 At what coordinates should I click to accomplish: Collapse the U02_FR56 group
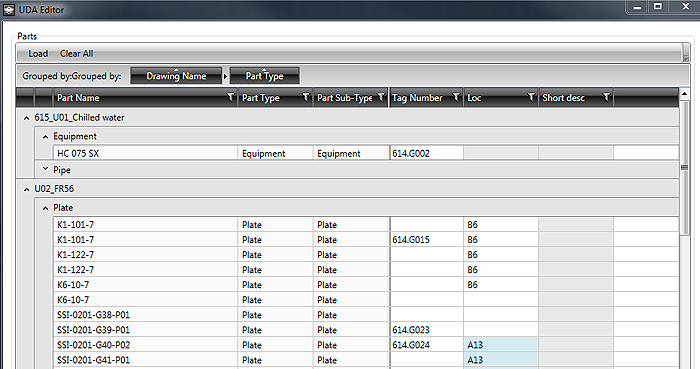point(26,189)
